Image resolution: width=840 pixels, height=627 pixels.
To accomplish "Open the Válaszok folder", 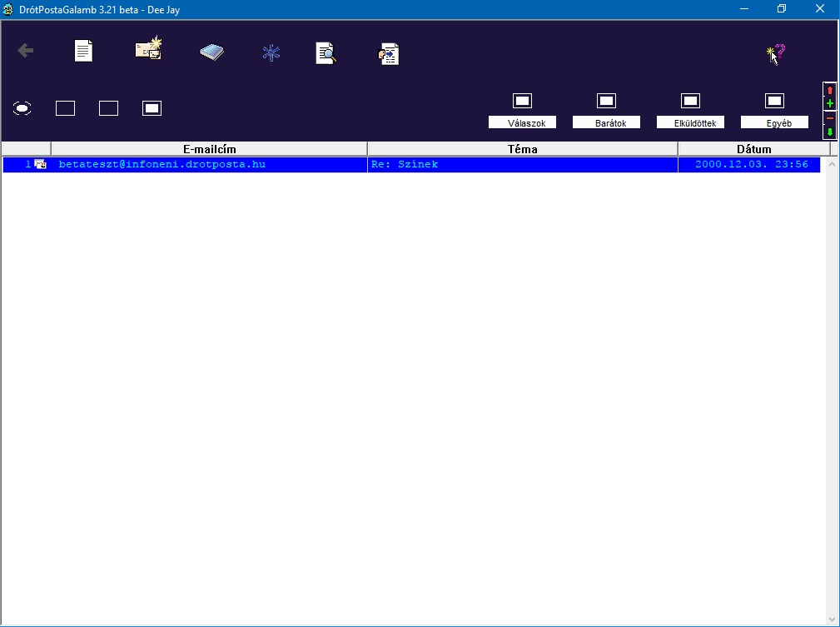I will point(522,102).
